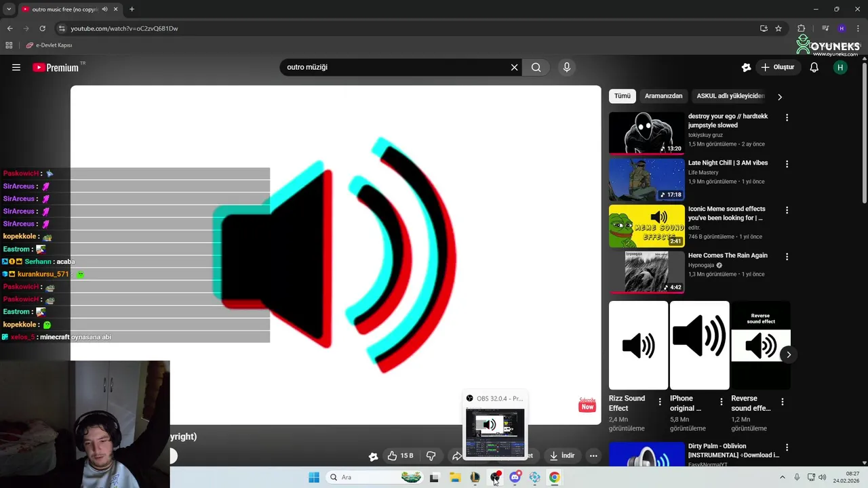Open YouTube notifications bell
Image resolution: width=868 pixels, height=488 pixels.
pos(814,67)
